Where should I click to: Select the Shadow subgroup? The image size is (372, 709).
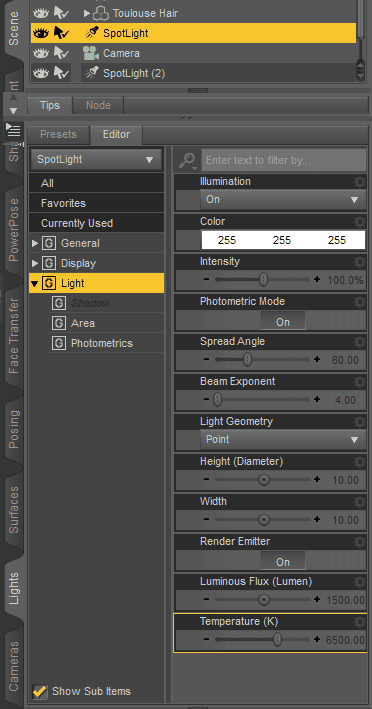click(x=90, y=303)
